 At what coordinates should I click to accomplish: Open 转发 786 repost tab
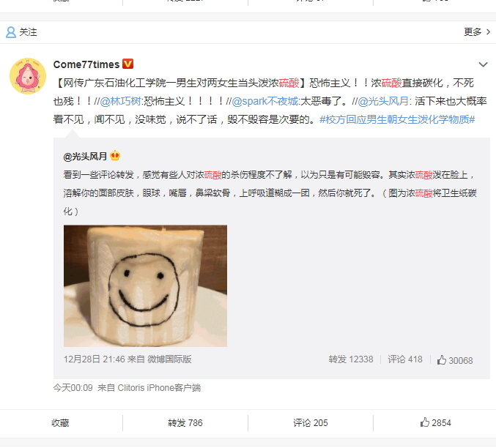pos(185,422)
